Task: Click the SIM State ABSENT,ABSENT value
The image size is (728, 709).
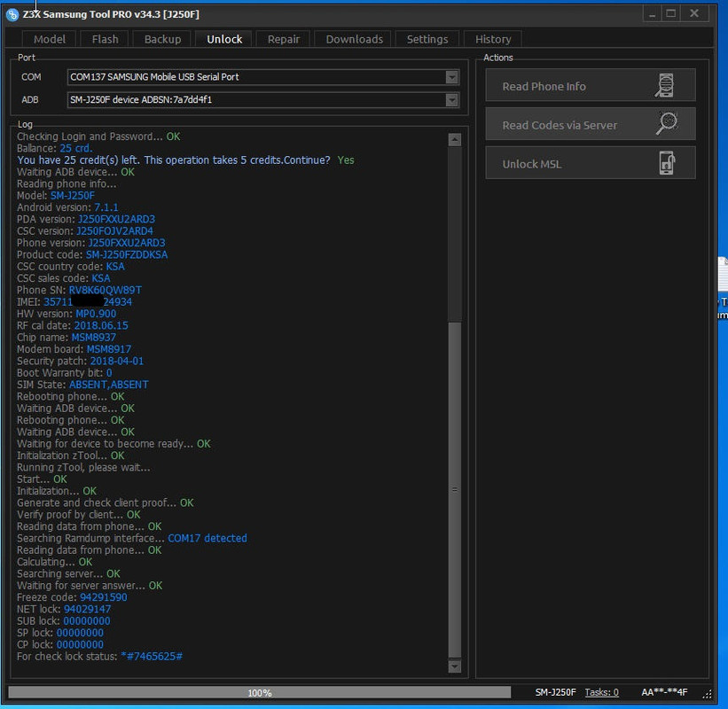Action: [109, 386]
